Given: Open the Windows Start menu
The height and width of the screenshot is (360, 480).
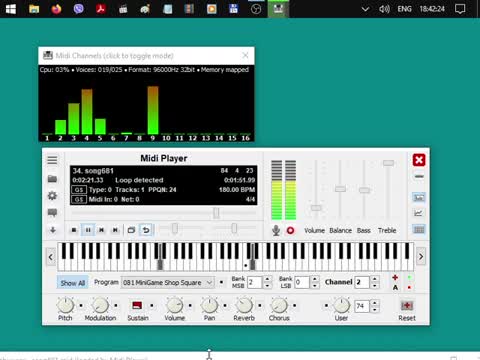Looking at the screenshot, I should click(11, 9).
